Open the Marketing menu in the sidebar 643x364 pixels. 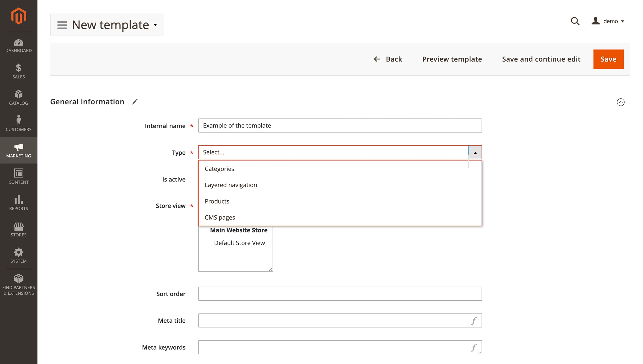click(19, 150)
